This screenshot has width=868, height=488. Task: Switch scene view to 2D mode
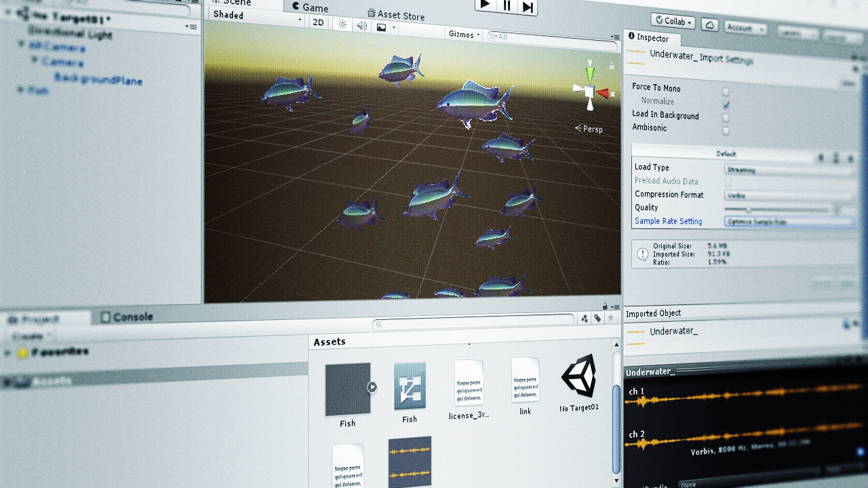pos(318,22)
